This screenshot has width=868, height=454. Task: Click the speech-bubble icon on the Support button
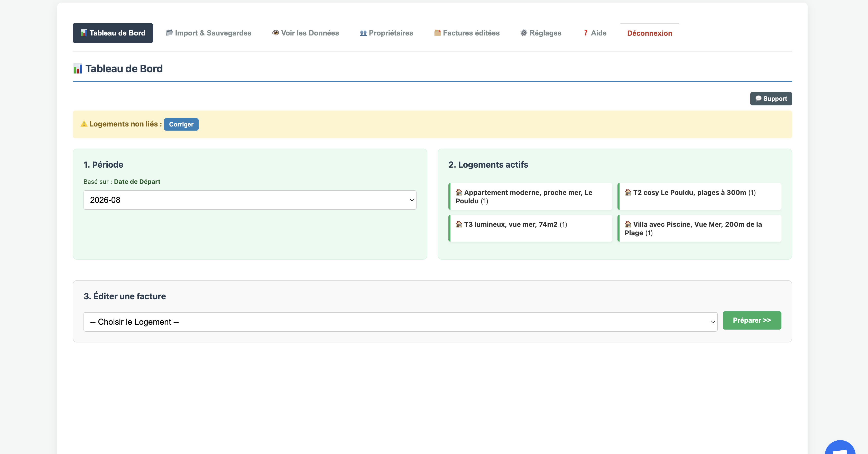(759, 98)
